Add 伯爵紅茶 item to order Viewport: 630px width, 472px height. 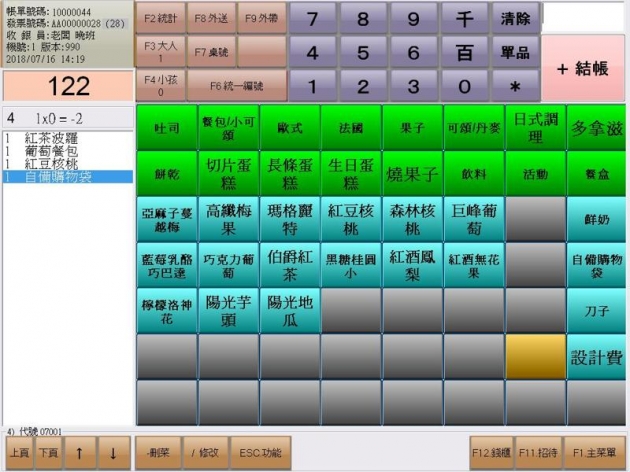289,264
